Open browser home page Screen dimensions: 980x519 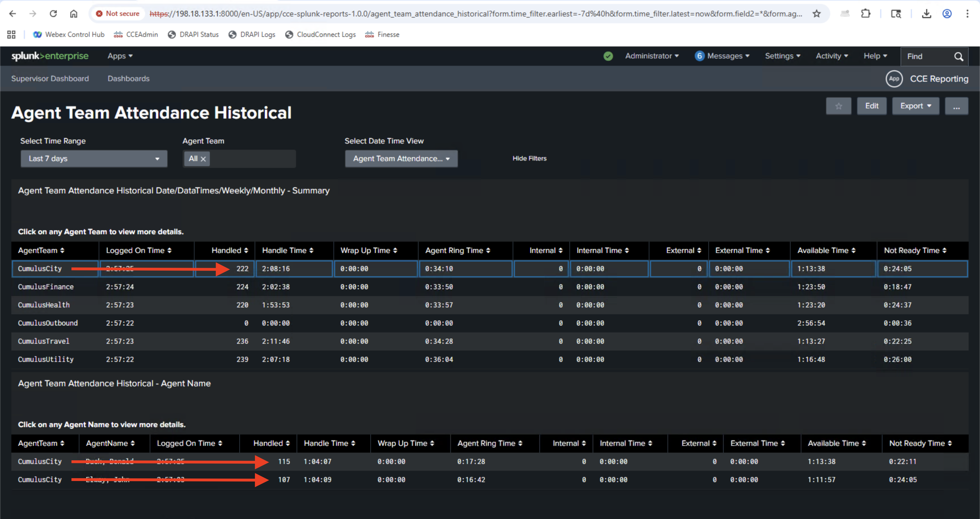[73, 14]
